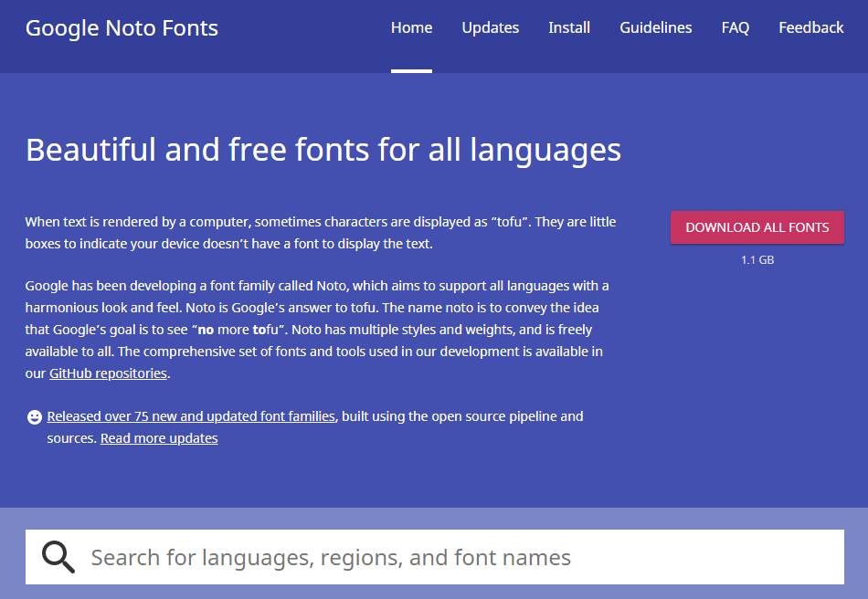Click the Beautiful and free fonts heading
Image resolution: width=868 pixels, height=599 pixels.
pos(323,150)
